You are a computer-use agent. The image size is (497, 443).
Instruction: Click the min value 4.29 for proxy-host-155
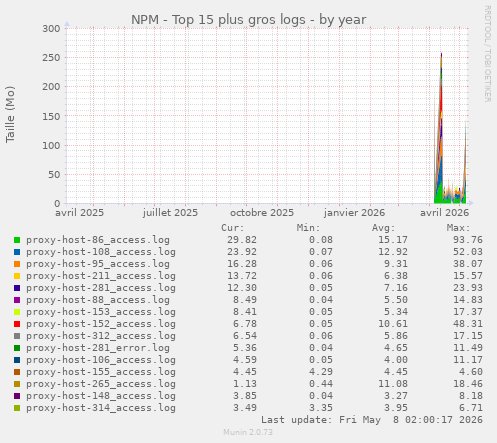(321, 372)
